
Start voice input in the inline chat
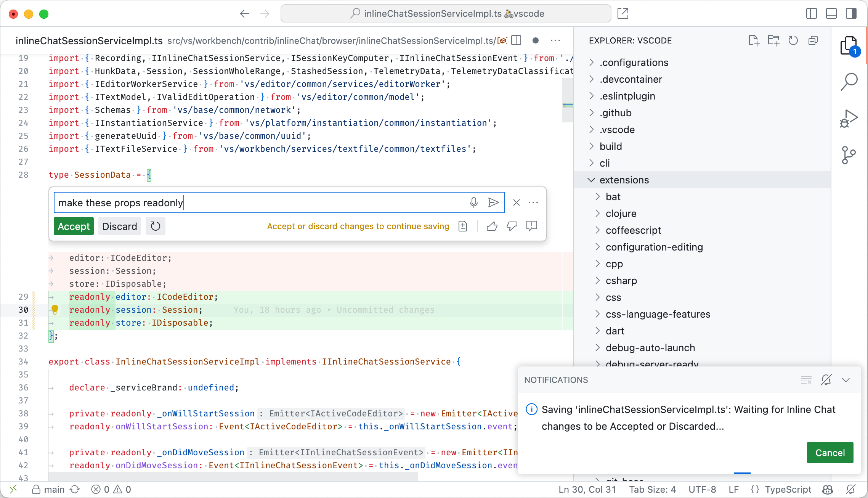473,202
